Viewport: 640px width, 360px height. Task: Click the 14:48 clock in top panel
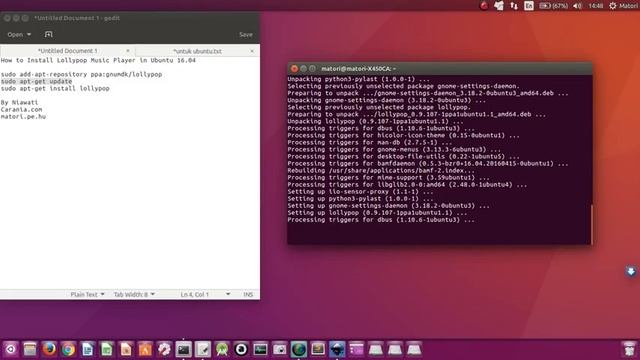coord(596,6)
